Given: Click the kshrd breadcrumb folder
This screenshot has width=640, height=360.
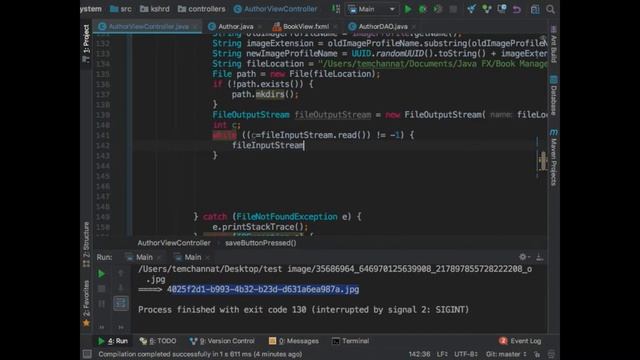Looking at the screenshot, I should [x=155, y=9].
